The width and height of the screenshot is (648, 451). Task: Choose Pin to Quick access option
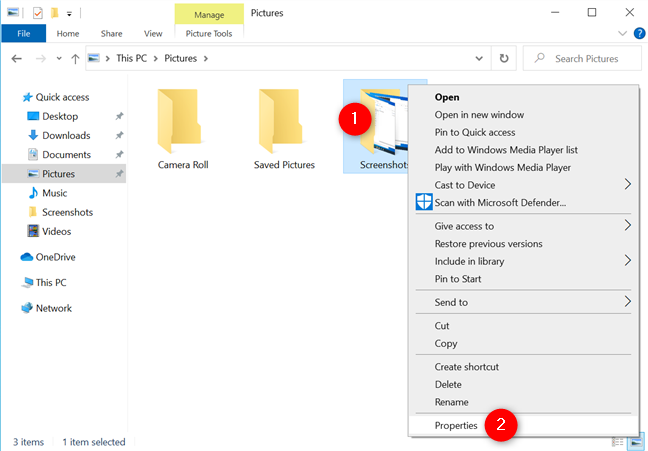[475, 132]
